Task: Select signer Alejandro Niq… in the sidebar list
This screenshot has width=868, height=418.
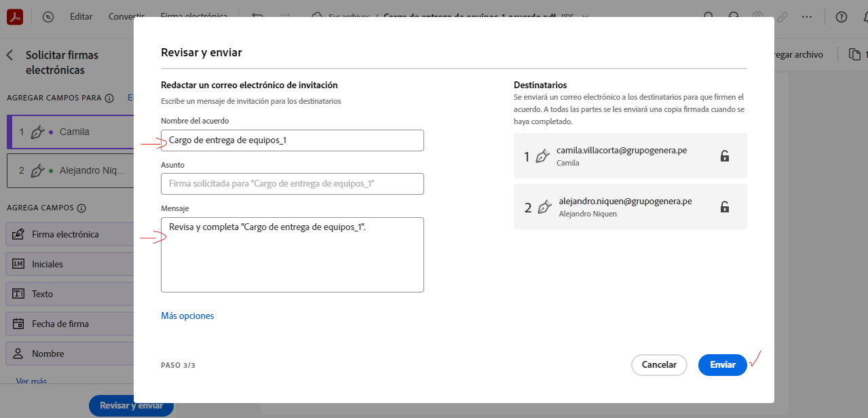Action: point(71,170)
